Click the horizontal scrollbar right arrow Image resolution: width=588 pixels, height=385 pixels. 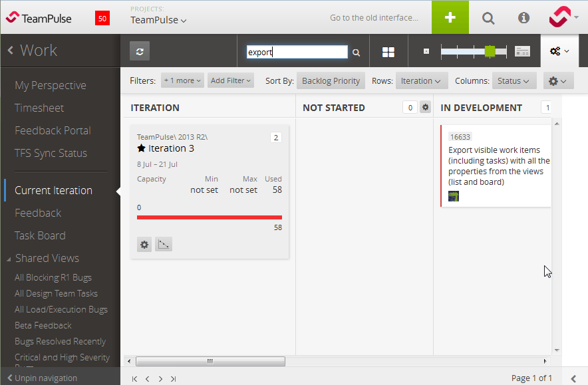pos(545,361)
